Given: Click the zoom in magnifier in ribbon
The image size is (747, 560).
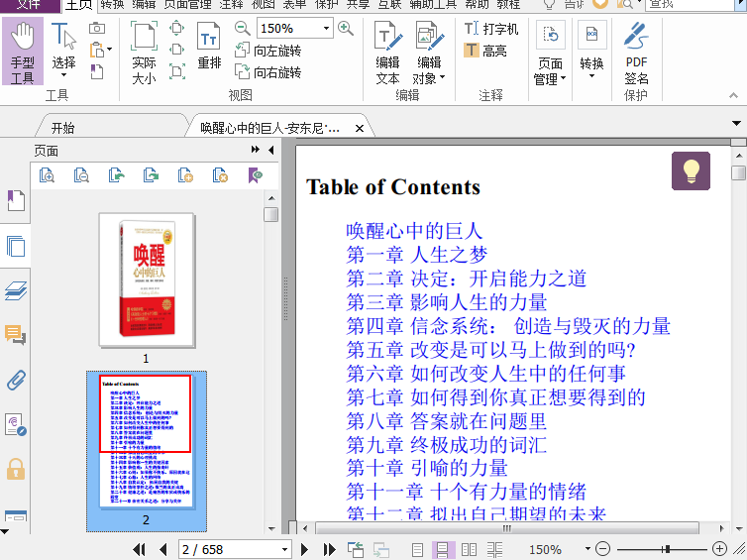Looking at the screenshot, I should 346,29.
